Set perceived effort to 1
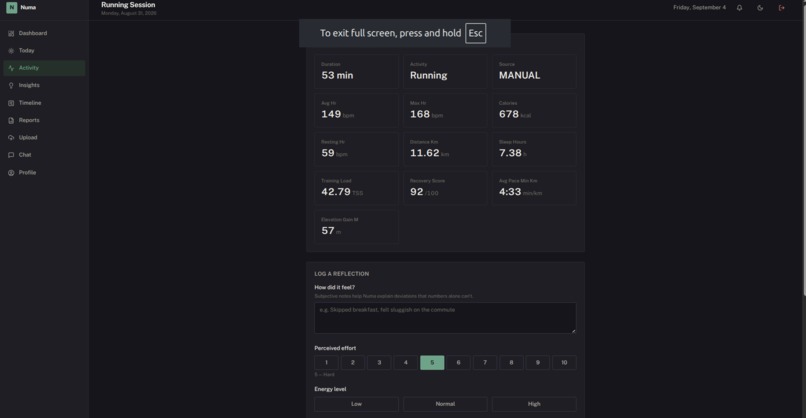This screenshot has width=806, height=418. 326,362
